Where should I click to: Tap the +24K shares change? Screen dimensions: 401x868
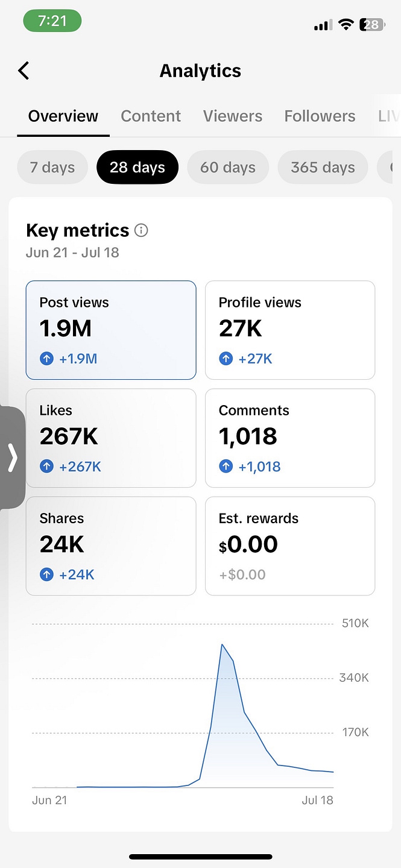pos(77,574)
